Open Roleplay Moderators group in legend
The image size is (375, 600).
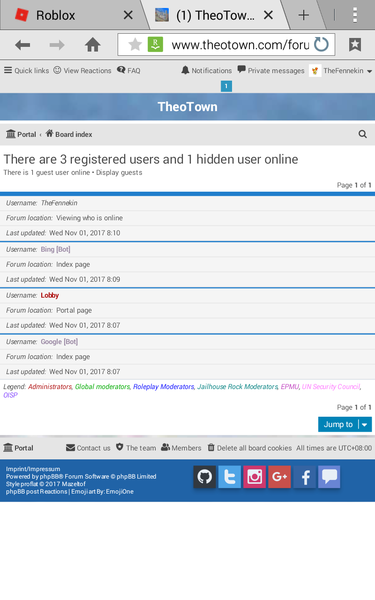click(x=163, y=387)
